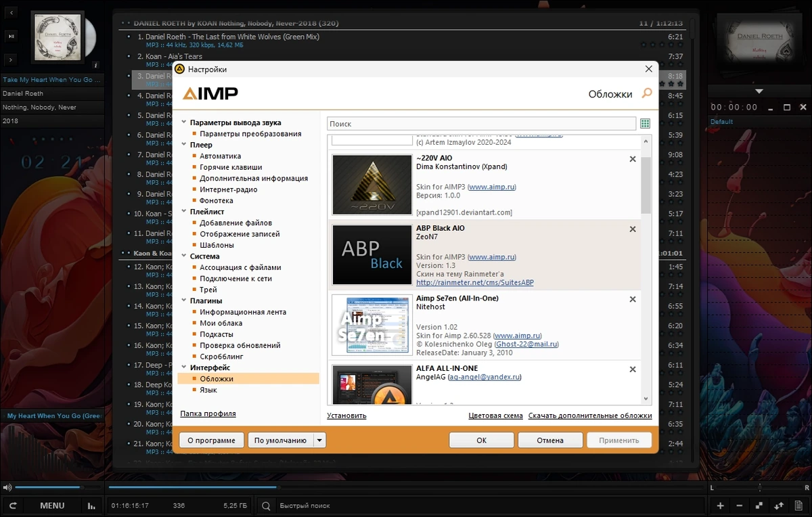Click 'Default' playlist tab at right
The width and height of the screenshot is (812, 517).
coord(721,122)
